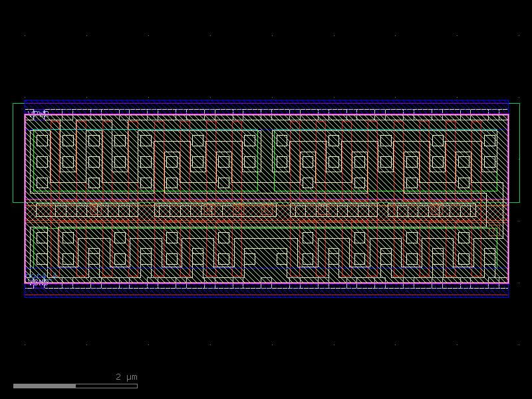Click the VDD! power label
Image resolution: width=532 pixels, height=399 pixels.
(37, 113)
